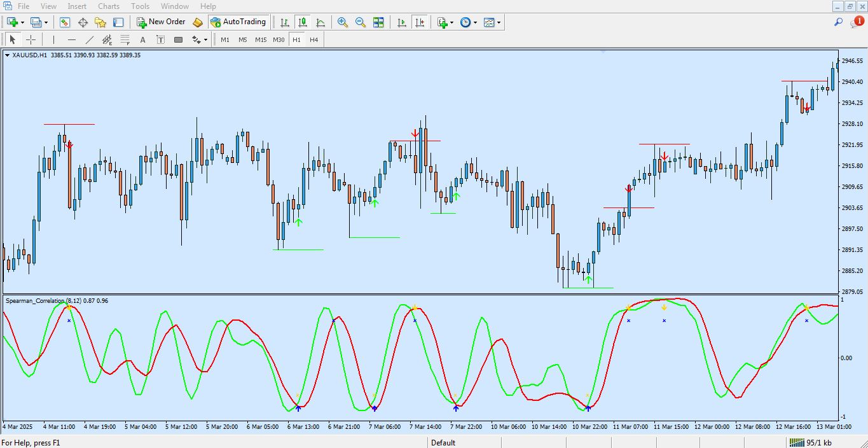
Task: Switch chart to line chart view
Action: (320, 22)
